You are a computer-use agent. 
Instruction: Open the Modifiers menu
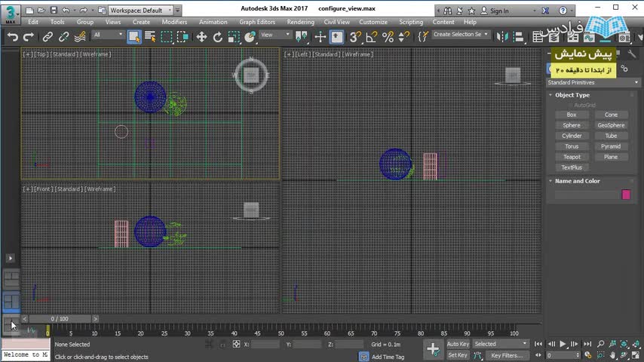pos(174,22)
